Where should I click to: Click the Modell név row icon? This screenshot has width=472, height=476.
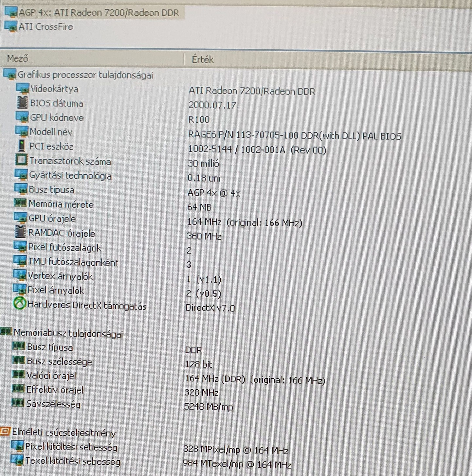click(22, 132)
